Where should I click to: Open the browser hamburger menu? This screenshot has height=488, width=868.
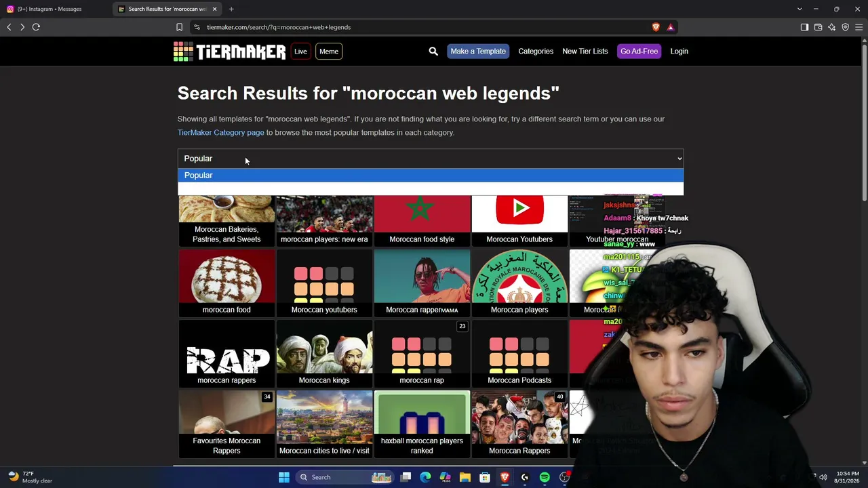(x=859, y=27)
